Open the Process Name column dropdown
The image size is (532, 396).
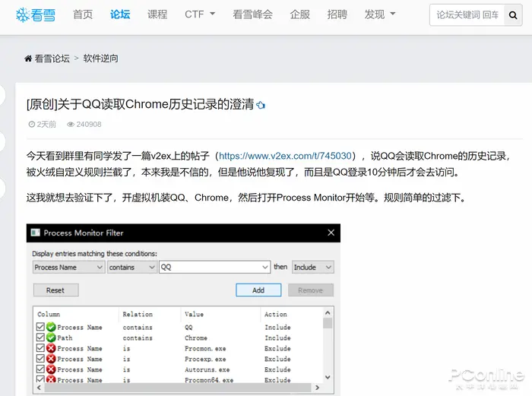[x=68, y=268]
